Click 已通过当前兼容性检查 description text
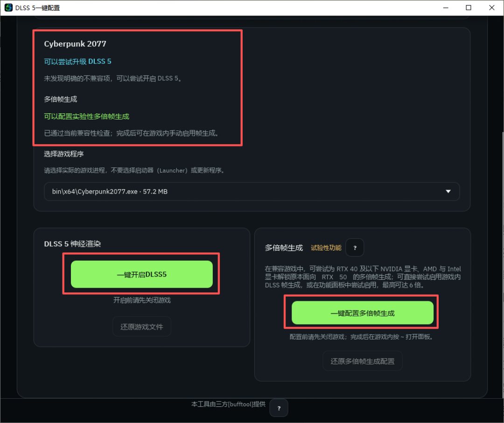Image resolution: width=504 pixels, height=423 pixels. 132,133
